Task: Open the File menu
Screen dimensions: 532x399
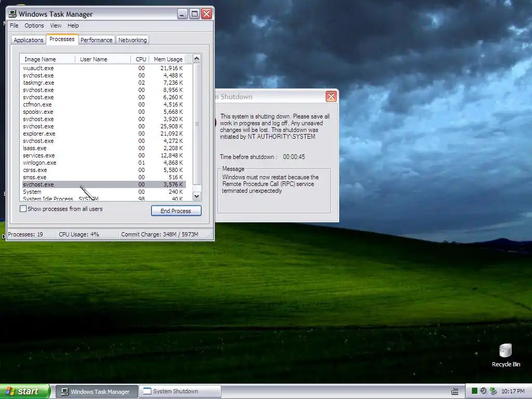Action: (14, 25)
